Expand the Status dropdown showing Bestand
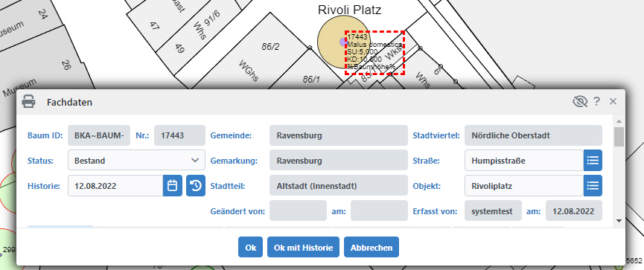The image size is (644, 270). pyautogui.click(x=136, y=160)
